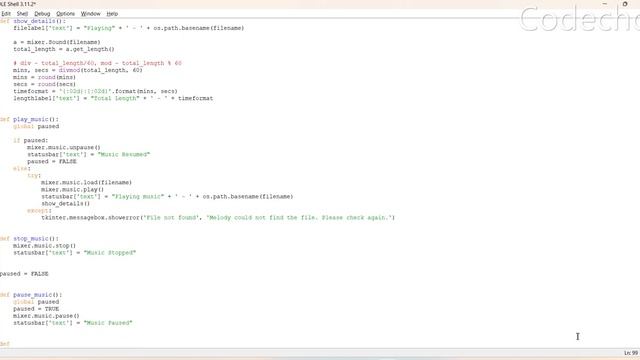Click the play_music function definition

click(29, 119)
